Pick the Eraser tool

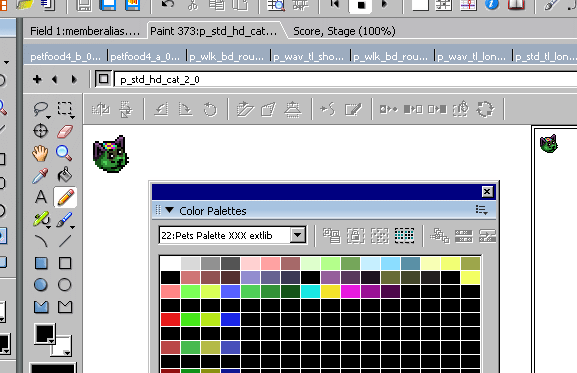[x=65, y=131]
